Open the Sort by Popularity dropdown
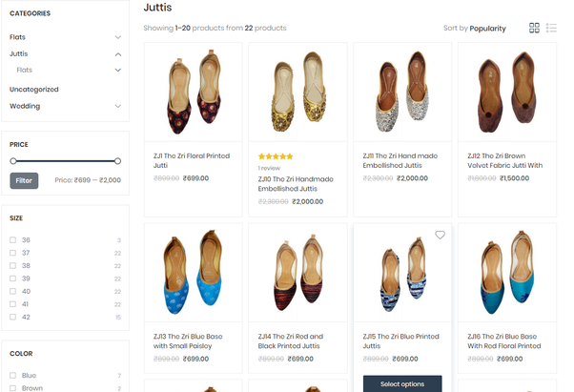The image size is (574, 392). coord(475,29)
